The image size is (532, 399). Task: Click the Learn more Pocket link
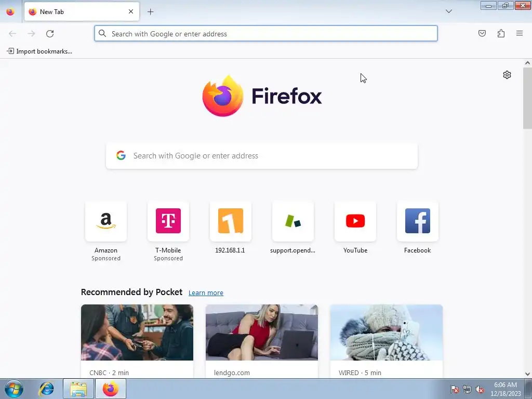[206, 293]
